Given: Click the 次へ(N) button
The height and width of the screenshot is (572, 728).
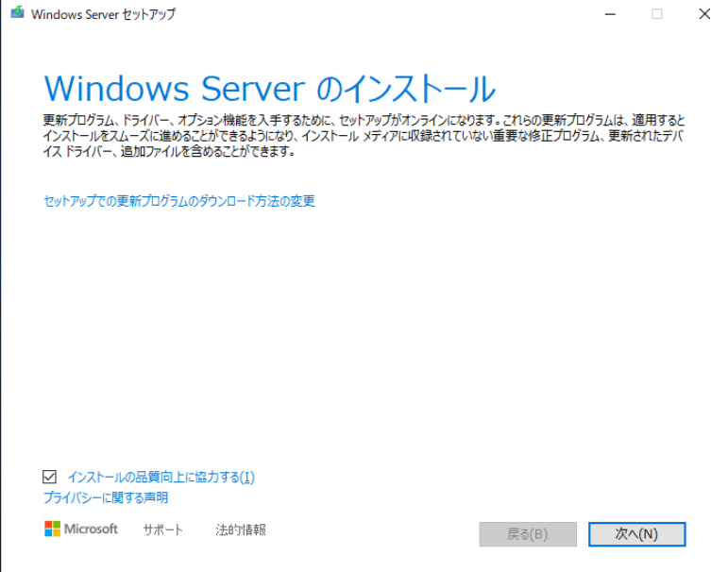Looking at the screenshot, I should click(x=637, y=534).
